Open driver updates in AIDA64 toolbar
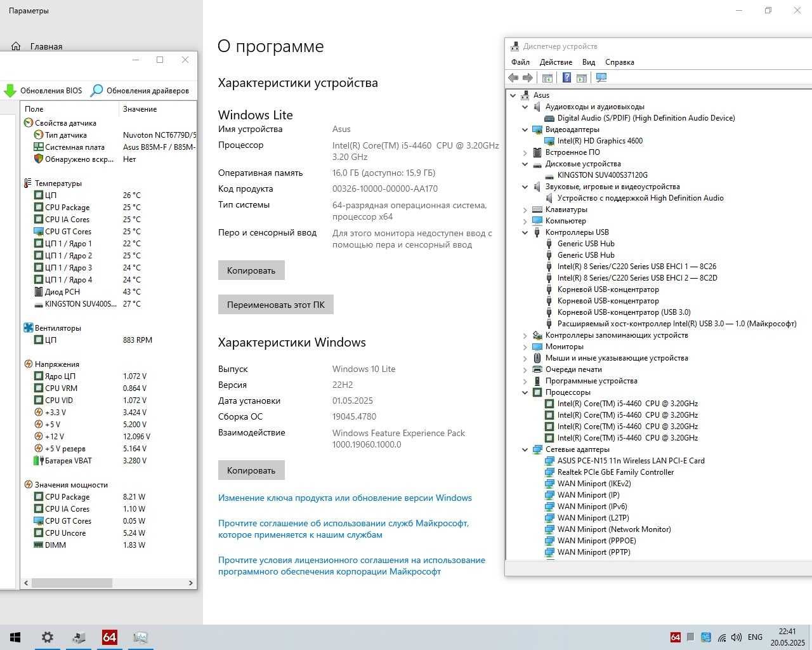This screenshot has width=812, height=650. click(x=140, y=90)
